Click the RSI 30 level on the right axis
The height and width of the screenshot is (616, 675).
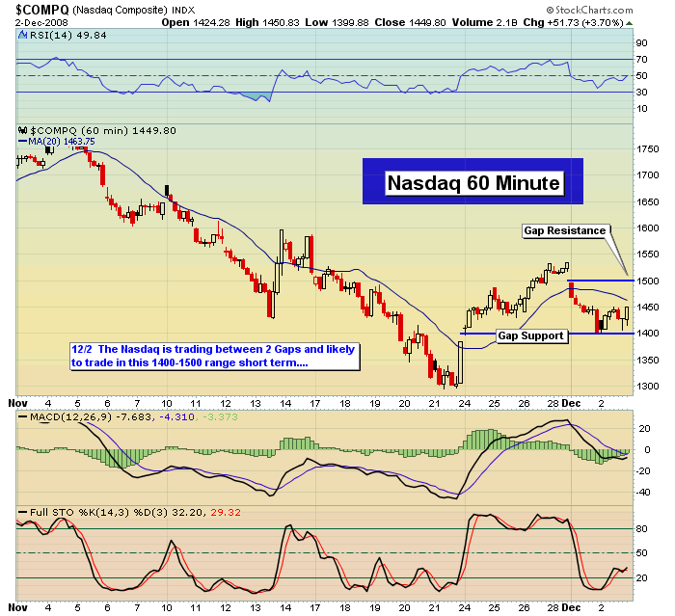click(x=642, y=93)
